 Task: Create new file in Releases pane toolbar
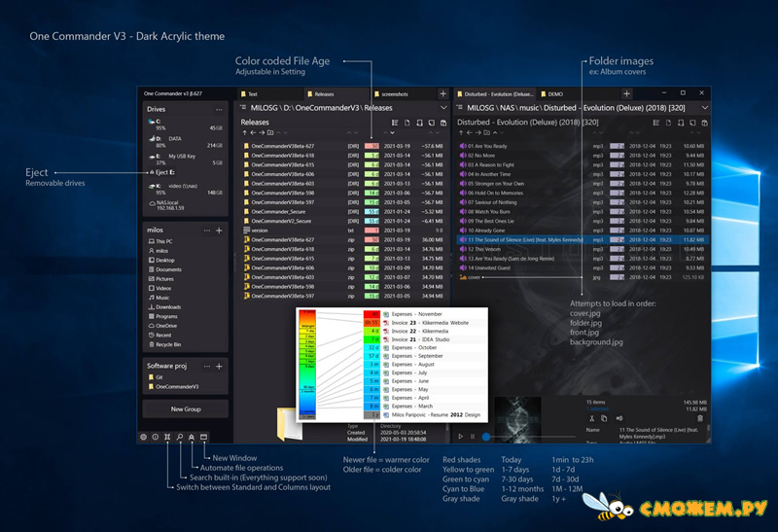[407, 123]
